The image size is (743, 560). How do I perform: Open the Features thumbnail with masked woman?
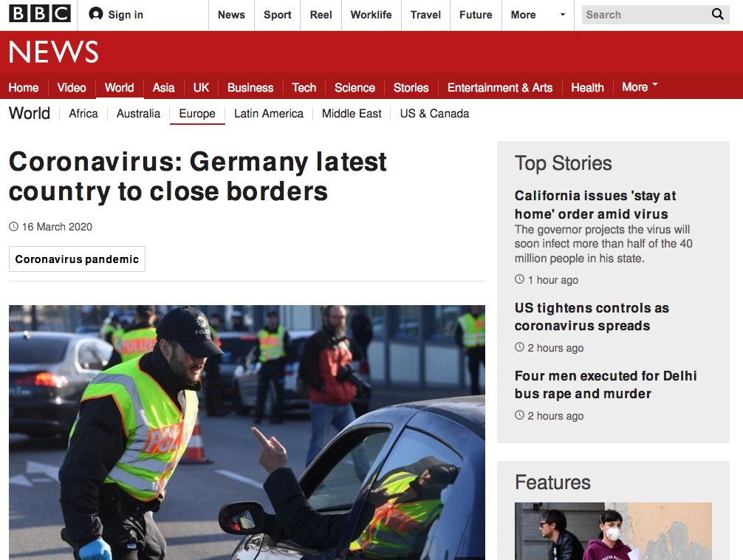[613, 531]
